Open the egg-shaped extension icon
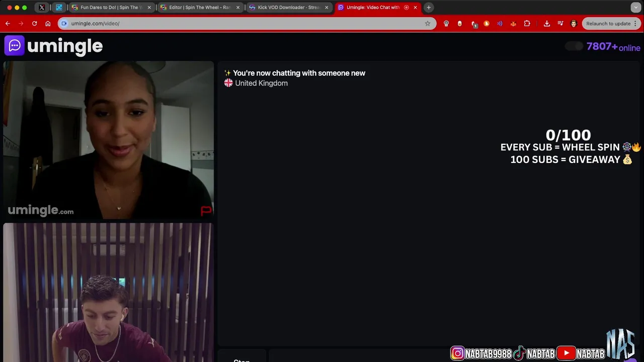The width and height of the screenshot is (644, 362). 459,24
